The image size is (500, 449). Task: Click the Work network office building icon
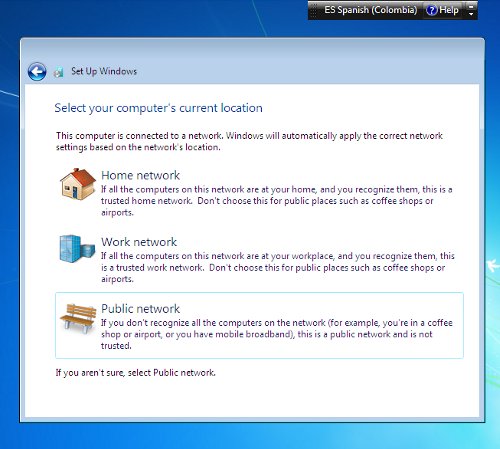[77, 249]
